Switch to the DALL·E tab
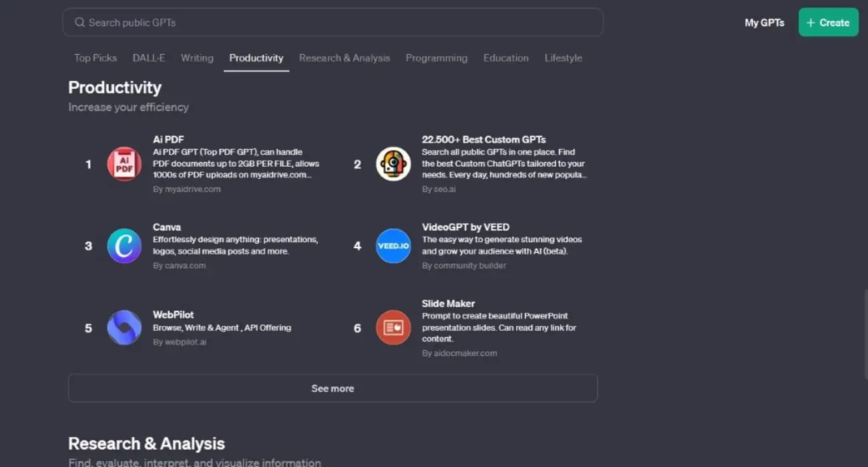Image resolution: width=868 pixels, height=467 pixels. pos(149,58)
